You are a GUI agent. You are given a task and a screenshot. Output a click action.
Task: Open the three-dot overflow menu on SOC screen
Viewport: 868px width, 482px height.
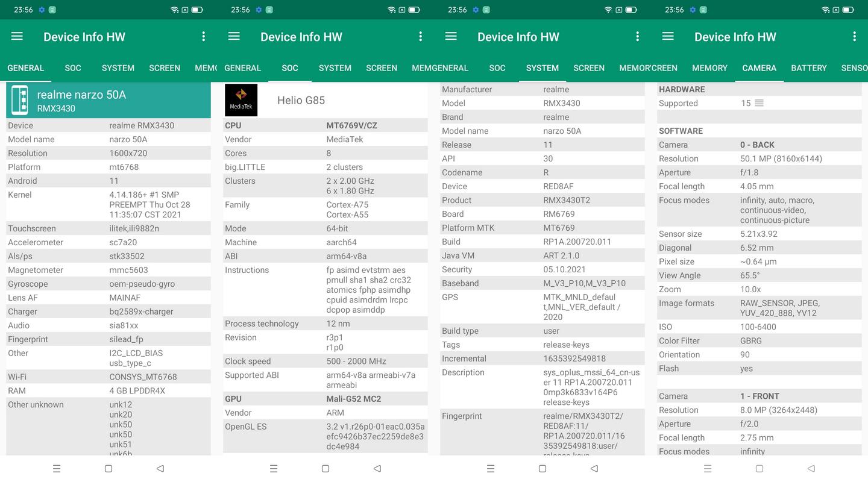tap(420, 36)
